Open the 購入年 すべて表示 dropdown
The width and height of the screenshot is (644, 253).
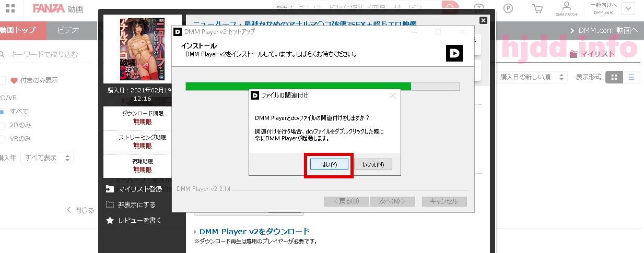(47, 158)
